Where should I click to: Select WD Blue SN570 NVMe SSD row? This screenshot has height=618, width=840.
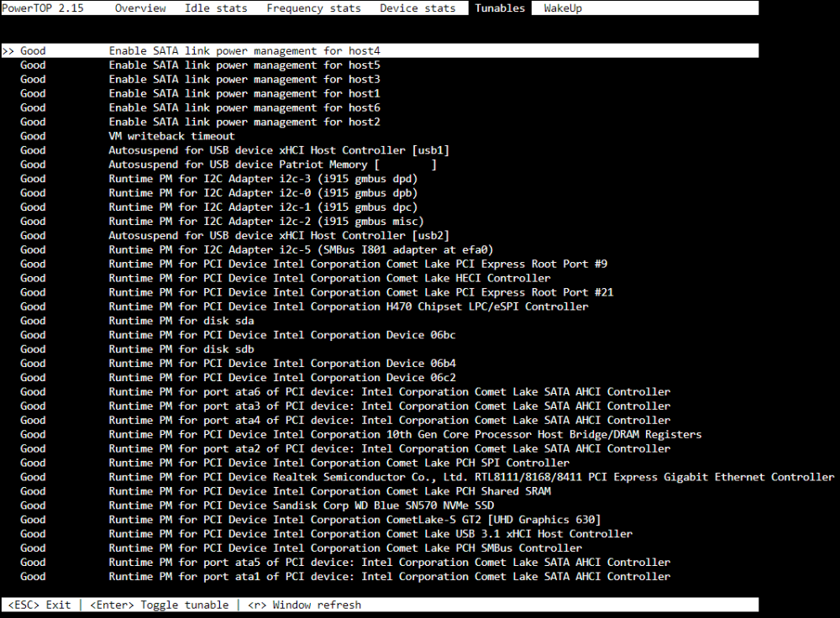pos(380,505)
